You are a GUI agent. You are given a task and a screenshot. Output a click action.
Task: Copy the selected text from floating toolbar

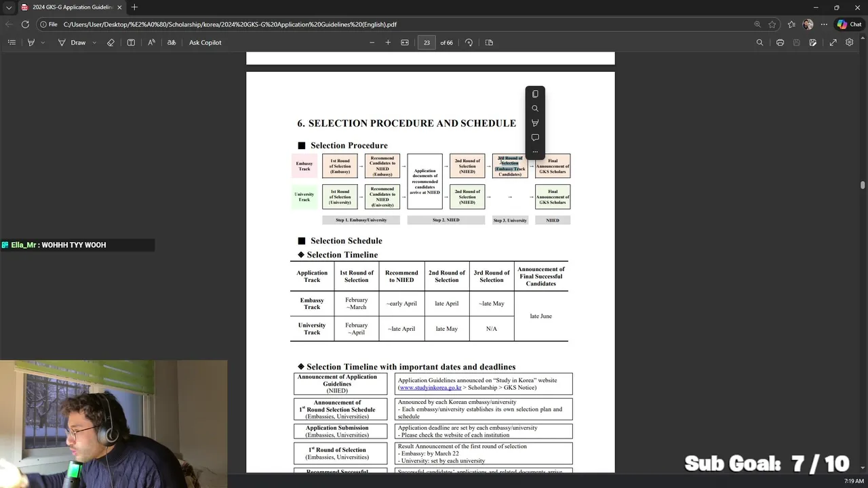(x=535, y=94)
